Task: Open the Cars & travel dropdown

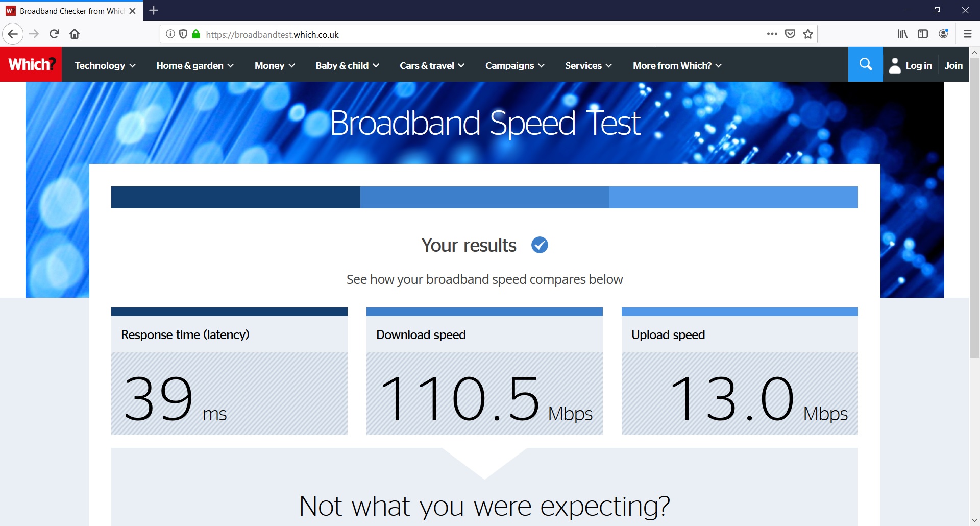Action: (432, 65)
